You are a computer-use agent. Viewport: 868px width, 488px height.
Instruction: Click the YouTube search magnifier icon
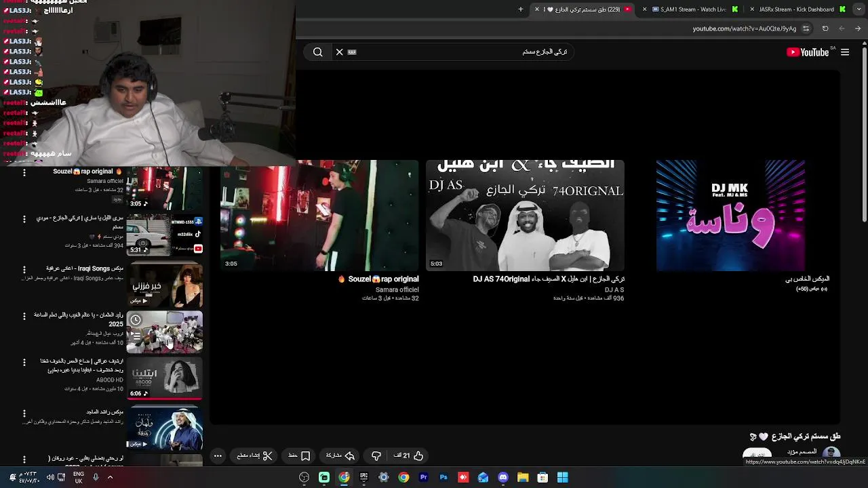tap(317, 52)
